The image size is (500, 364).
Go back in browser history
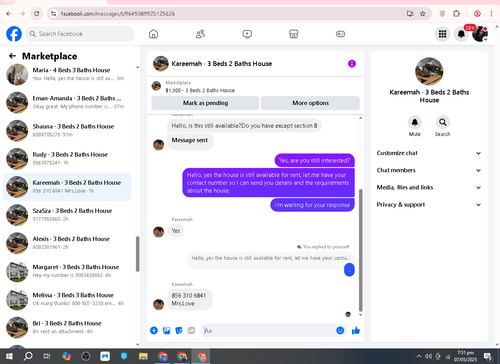click(9, 14)
